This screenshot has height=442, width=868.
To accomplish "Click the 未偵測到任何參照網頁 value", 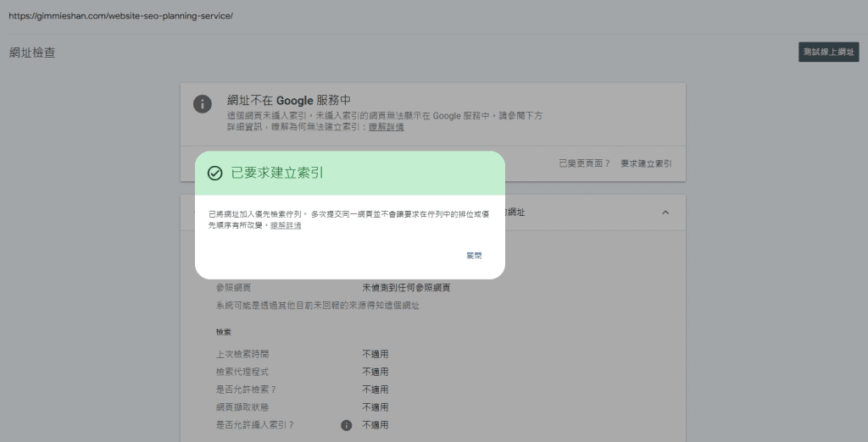I will point(406,288).
